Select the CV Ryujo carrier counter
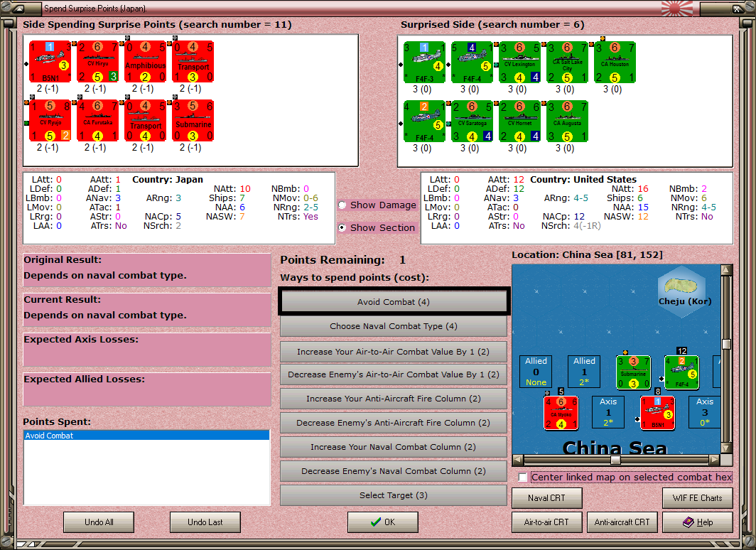The height and width of the screenshot is (550, 756). tap(50, 121)
